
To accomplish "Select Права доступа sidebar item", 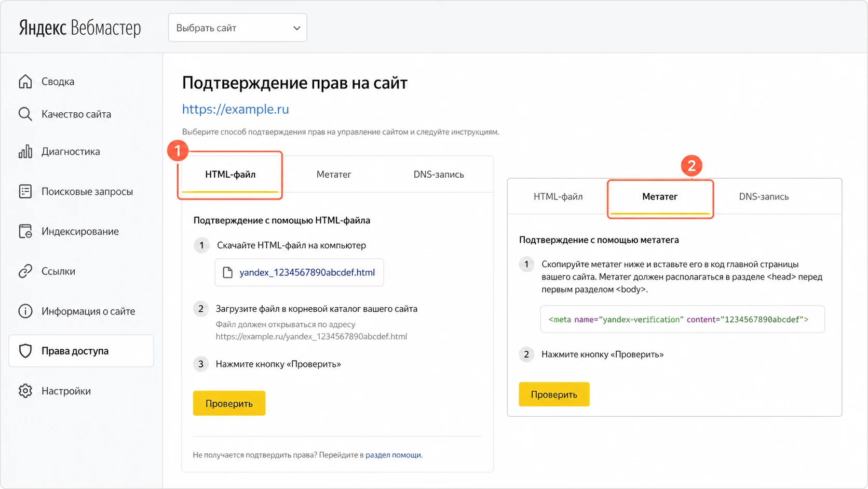I will (x=82, y=351).
